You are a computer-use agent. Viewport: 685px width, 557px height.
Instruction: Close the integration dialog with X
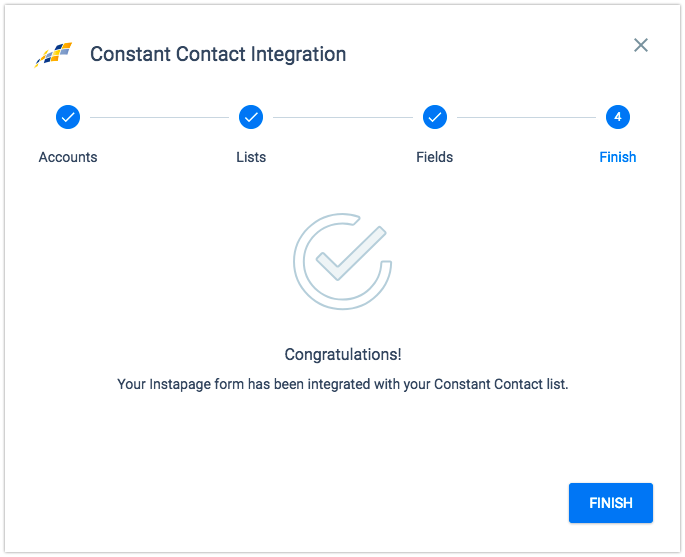pos(640,45)
